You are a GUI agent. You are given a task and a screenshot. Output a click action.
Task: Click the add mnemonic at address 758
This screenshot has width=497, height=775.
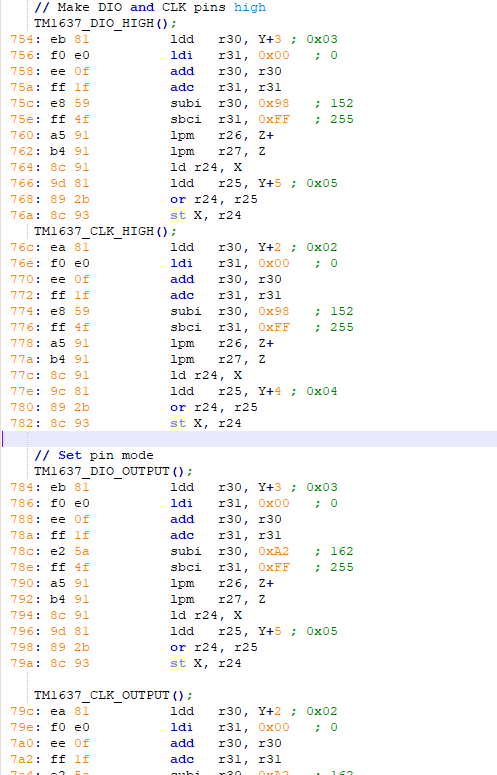click(x=182, y=71)
